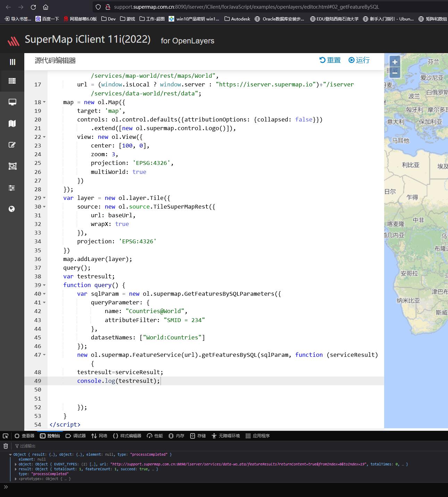Switch to the 无障碍环境 accessibility tab
This screenshot has height=497, width=448.
(226, 436)
